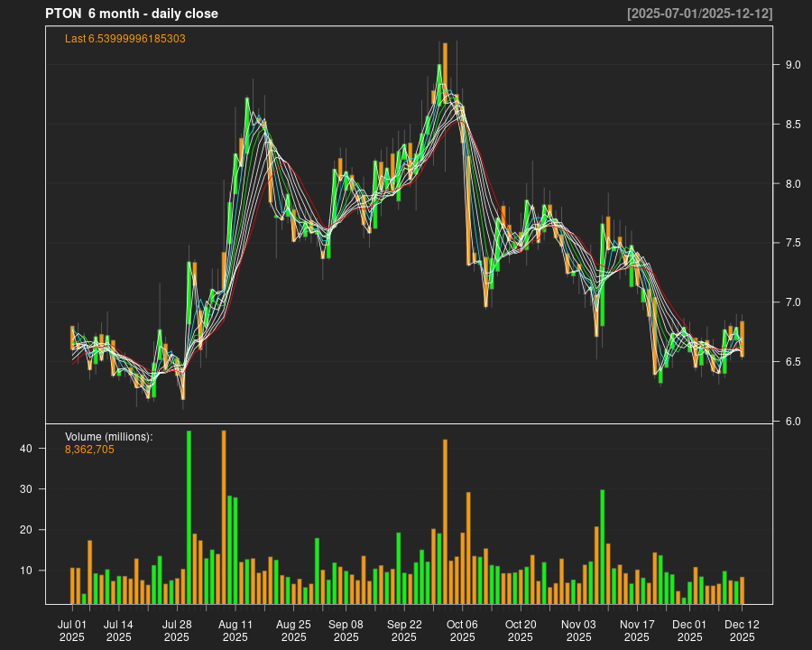
Task: Click the Oct 06 2025 date label
Action: (462, 630)
